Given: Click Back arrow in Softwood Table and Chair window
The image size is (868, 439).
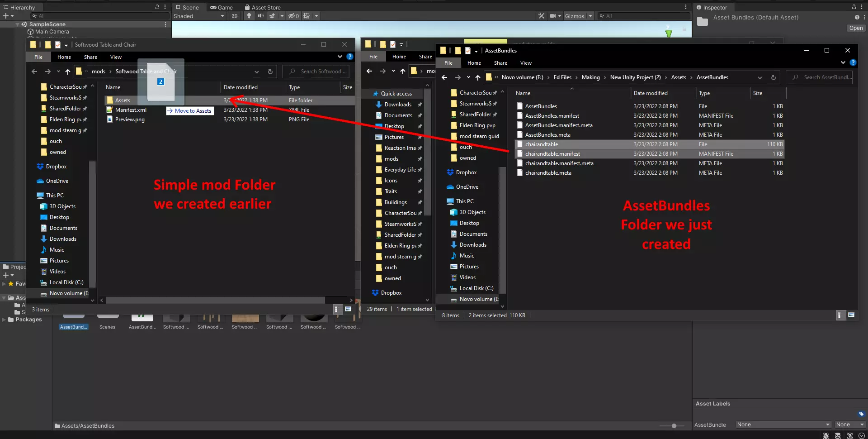Looking at the screenshot, I should [34, 72].
